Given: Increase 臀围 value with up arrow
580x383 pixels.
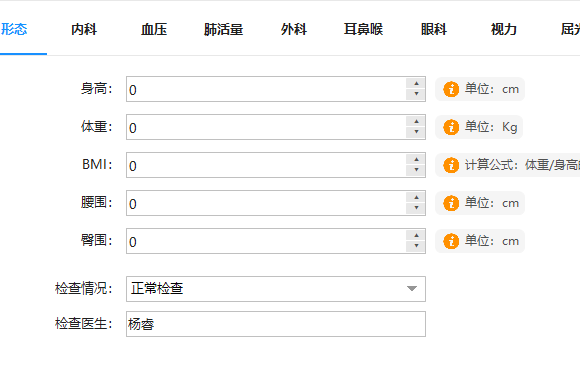Looking at the screenshot, I should (x=416, y=236).
